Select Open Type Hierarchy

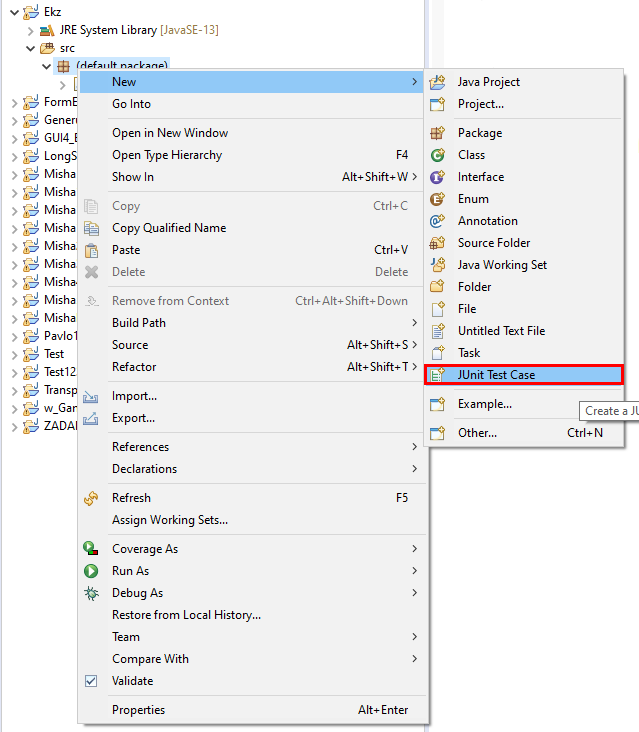[x=252, y=155]
